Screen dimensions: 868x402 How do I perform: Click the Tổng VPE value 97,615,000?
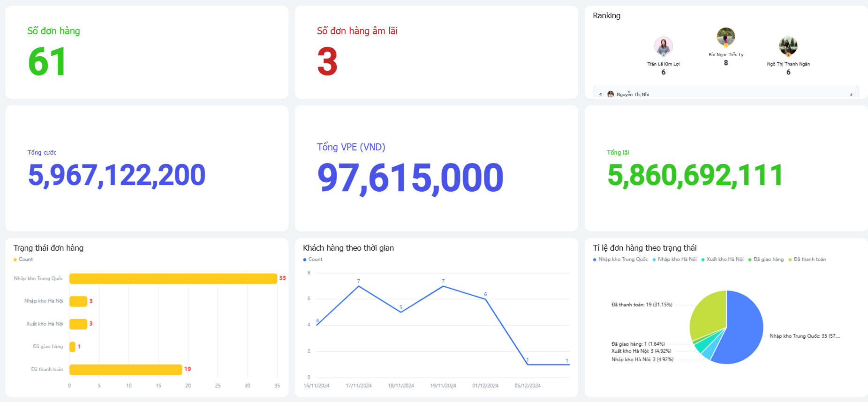click(410, 178)
